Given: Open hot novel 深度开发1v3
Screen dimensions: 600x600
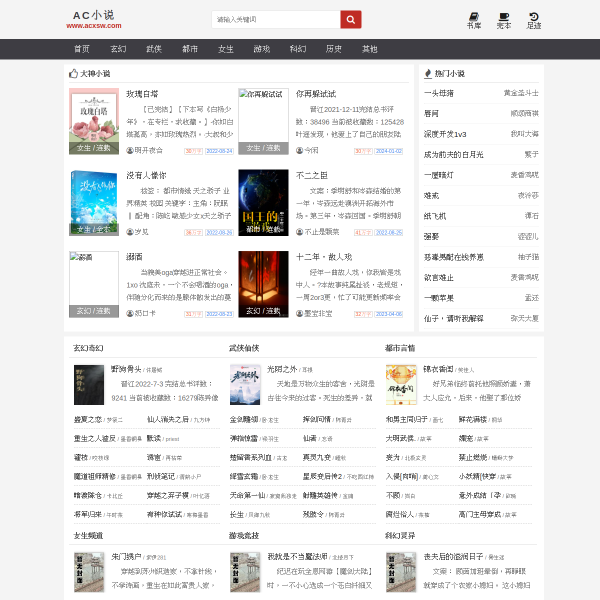Looking at the screenshot, I should [x=445, y=134].
